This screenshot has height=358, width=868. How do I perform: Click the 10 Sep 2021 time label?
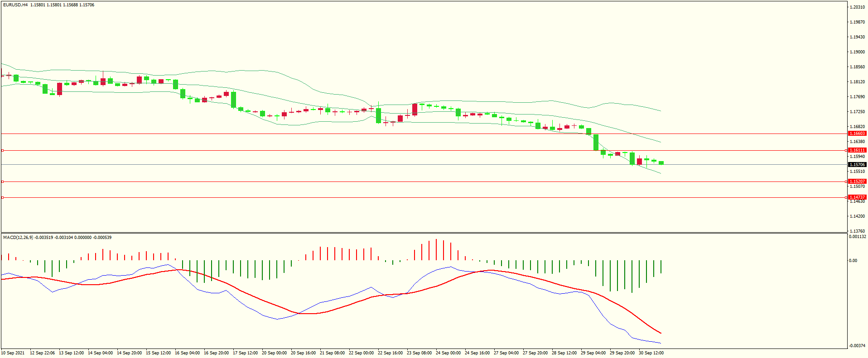[13, 353]
